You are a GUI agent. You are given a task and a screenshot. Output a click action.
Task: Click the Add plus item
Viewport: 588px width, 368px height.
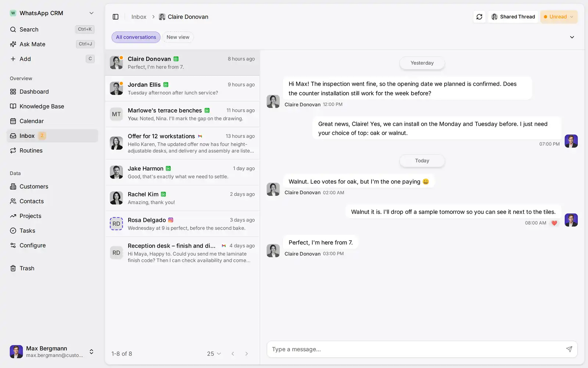click(52, 59)
